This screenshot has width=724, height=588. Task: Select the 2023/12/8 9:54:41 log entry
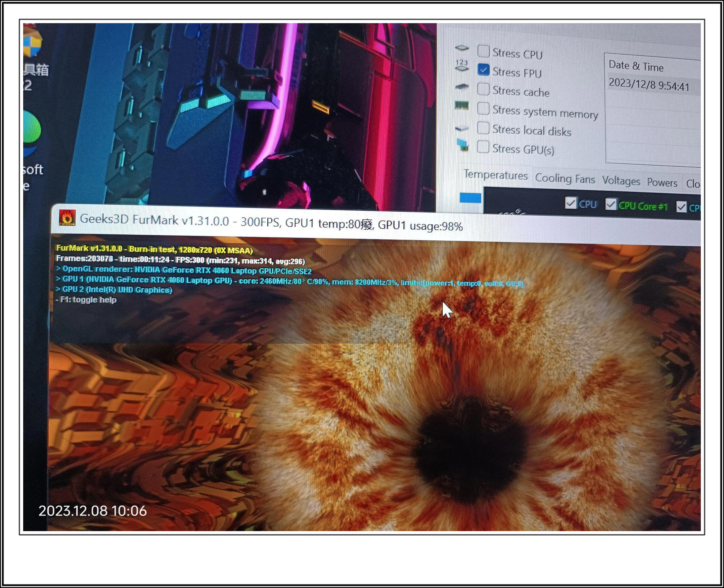[x=649, y=85]
